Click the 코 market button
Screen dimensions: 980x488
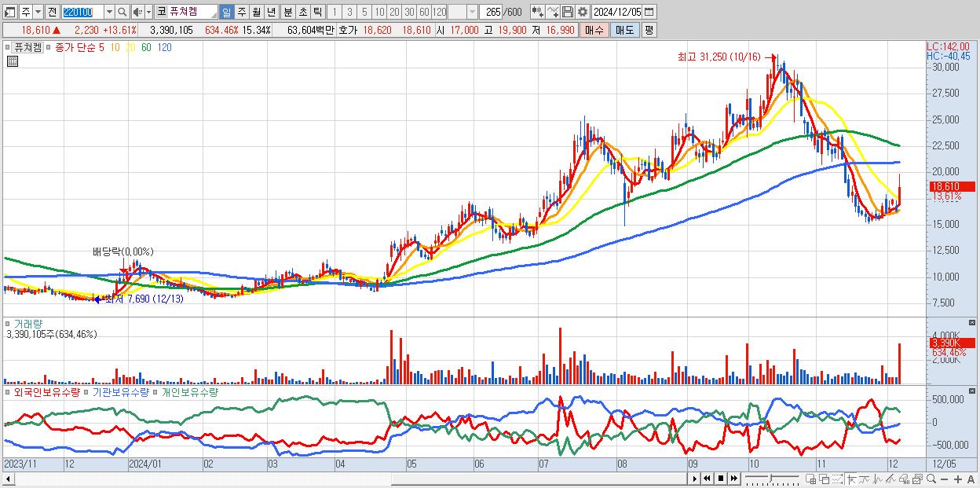[x=161, y=13]
